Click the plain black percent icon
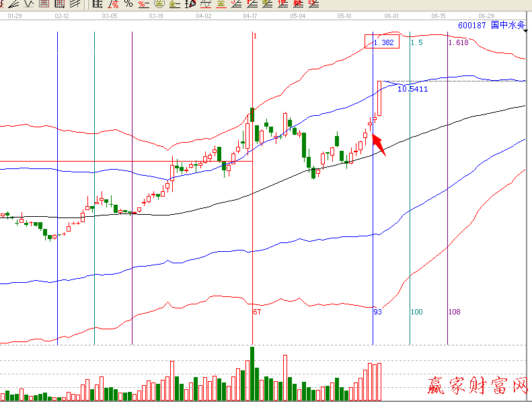Image resolution: width=532 pixels, height=402 pixels. coord(128,3)
